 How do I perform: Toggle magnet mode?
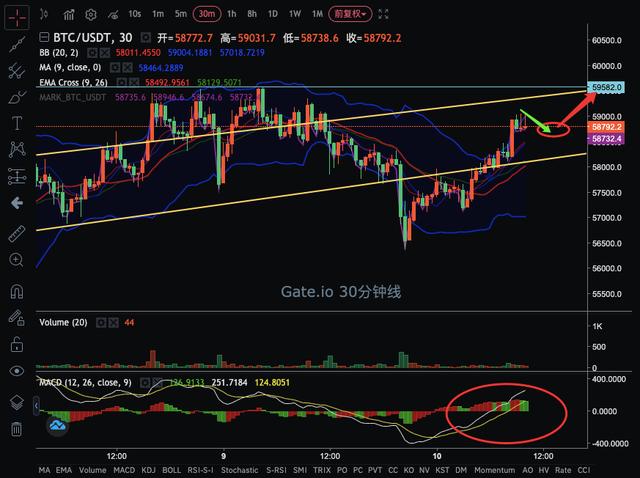tap(17, 291)
